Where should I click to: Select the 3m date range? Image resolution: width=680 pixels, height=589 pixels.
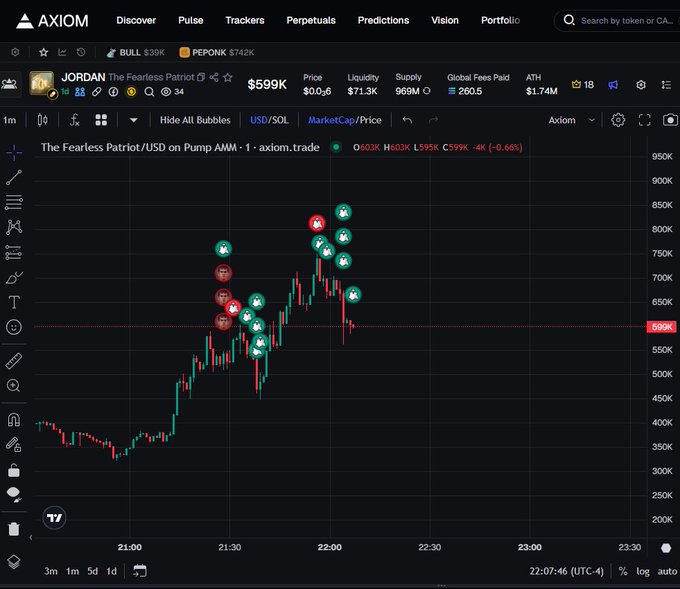coord(51,571)
